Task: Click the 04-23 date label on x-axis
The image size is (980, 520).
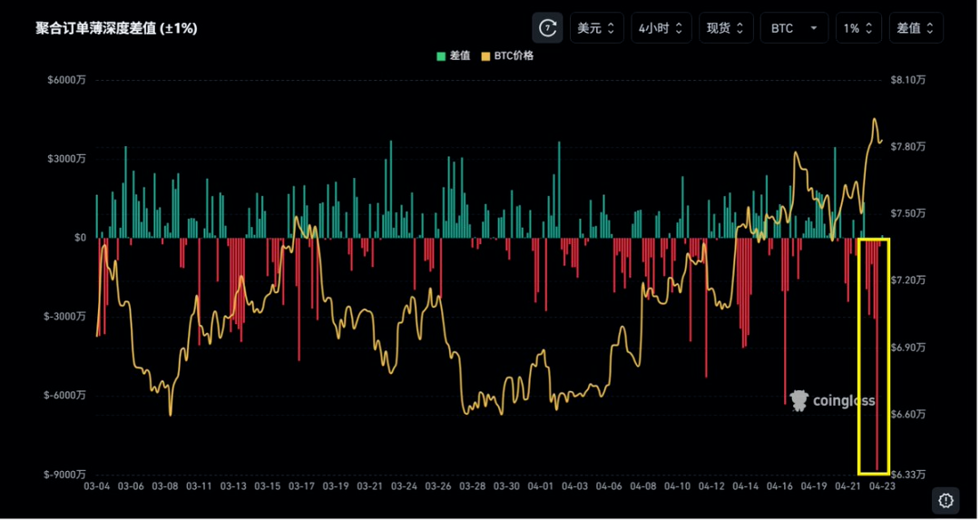Action: tap(881, 486)
